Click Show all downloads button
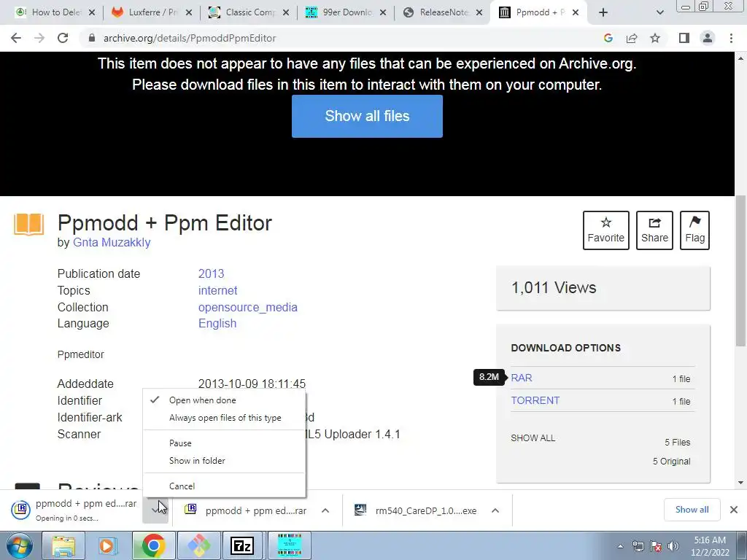747x560 pixels. pyautogui.click(x=692, y=510)
